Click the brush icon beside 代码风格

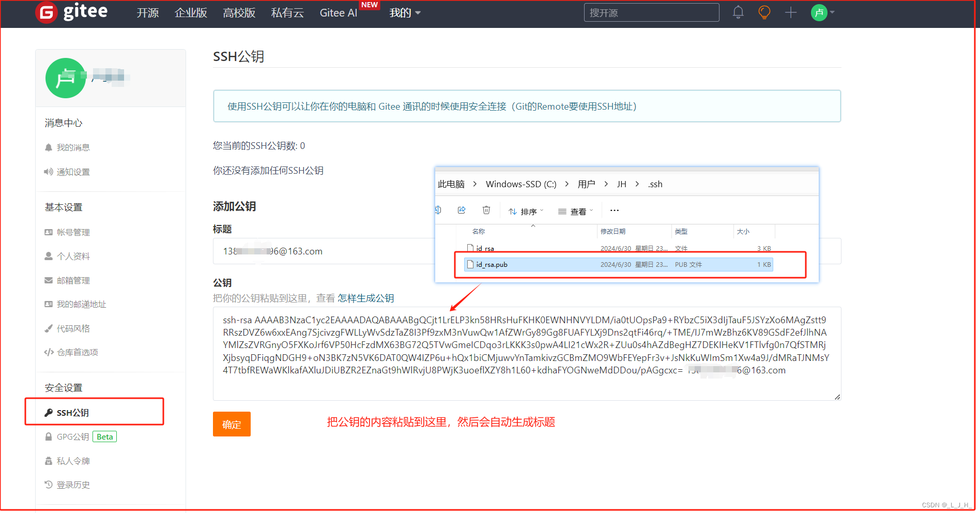tap(49, 328)
